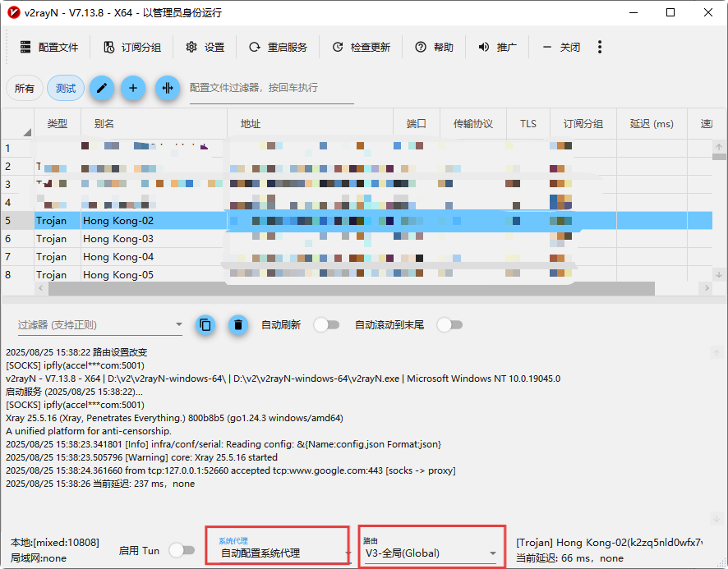
Task: Select the 所有 group button
Action: (25, 89)
